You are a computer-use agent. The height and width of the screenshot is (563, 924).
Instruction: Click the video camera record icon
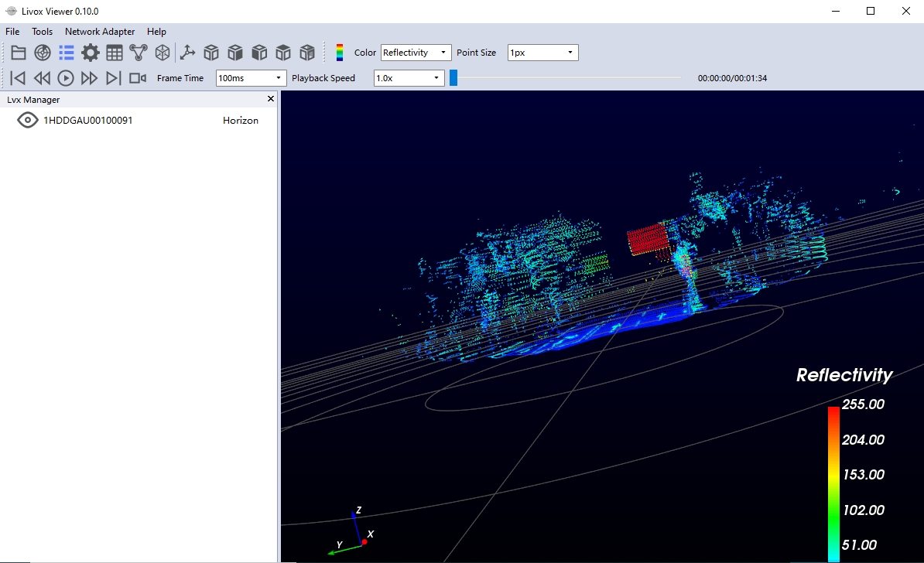pyautogui.click(x=137, y=78)
